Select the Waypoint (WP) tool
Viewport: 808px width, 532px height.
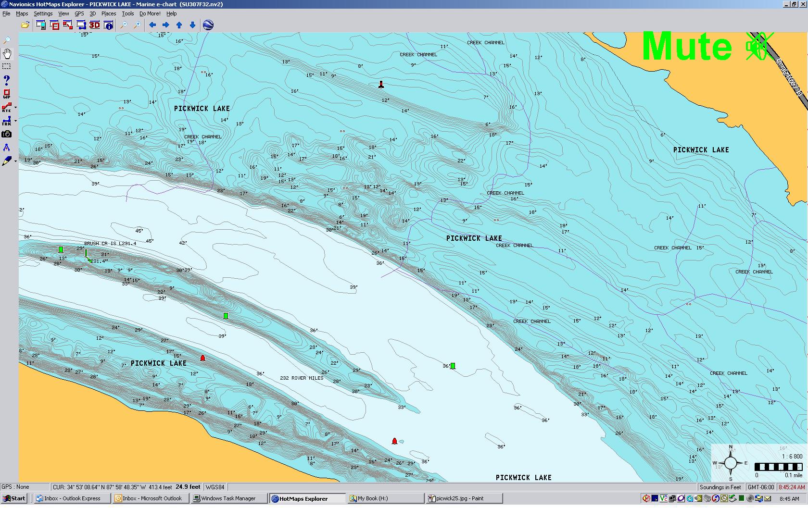coord(7,94)
